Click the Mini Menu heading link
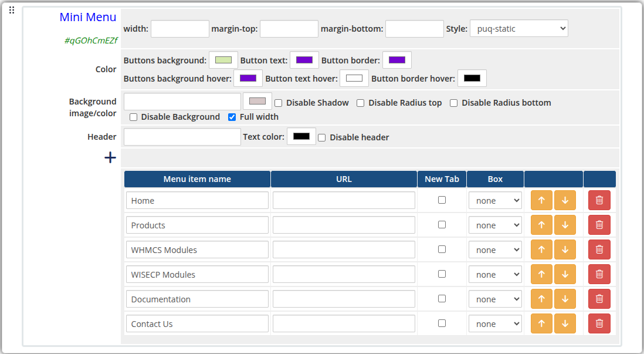The image size is (644, 354). coord(87,17)
